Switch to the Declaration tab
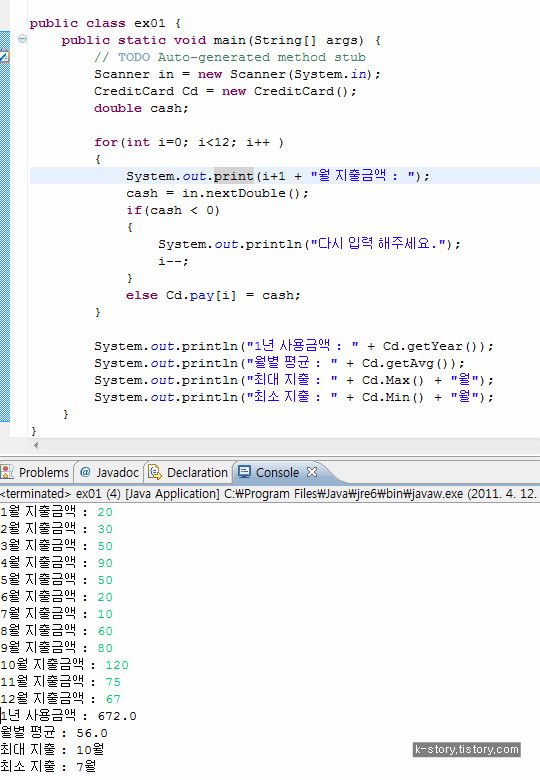This screenshot has height=780, width=540. coord(188,472)
